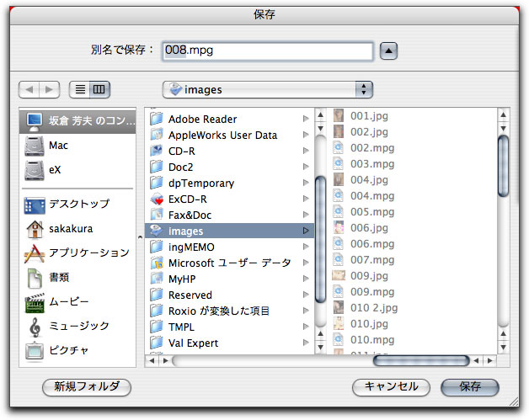529x420 pixels.
Task: Go back with the left navigation arrow
Action: pyautogui.click(x=29, y=90)
